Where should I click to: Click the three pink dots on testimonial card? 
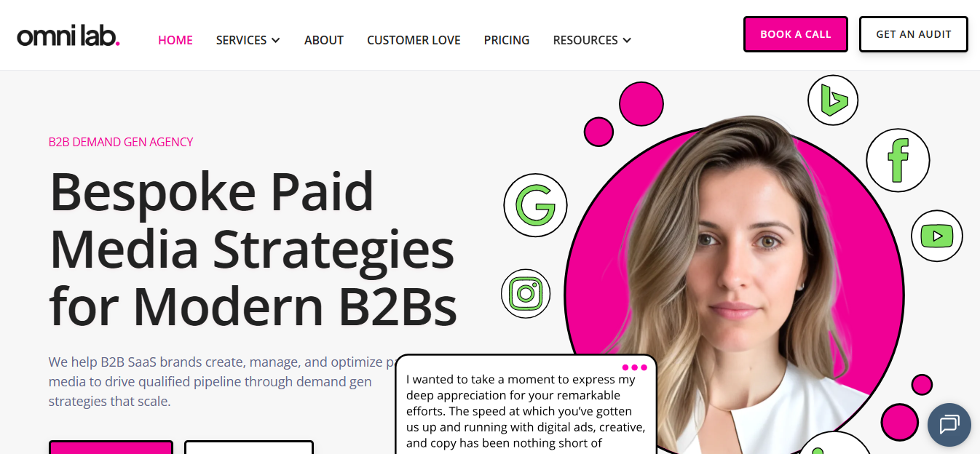[635, 367]
